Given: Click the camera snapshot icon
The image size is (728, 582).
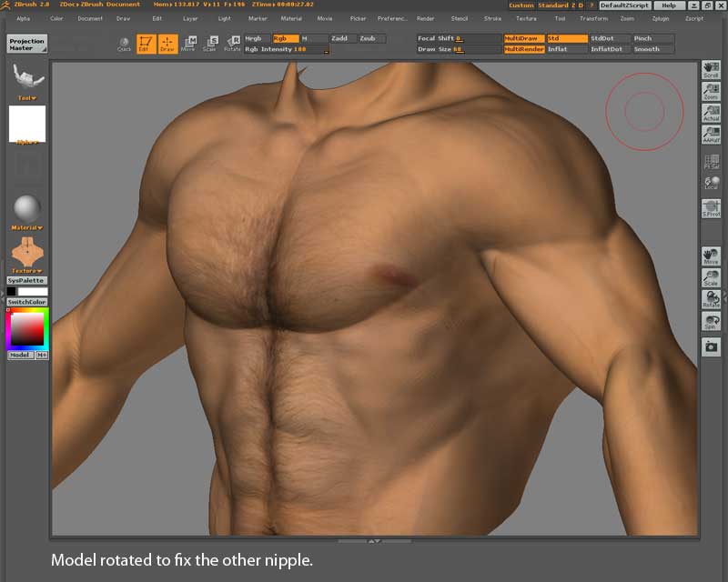Looking at the screenshot, I should coord(711,346).
